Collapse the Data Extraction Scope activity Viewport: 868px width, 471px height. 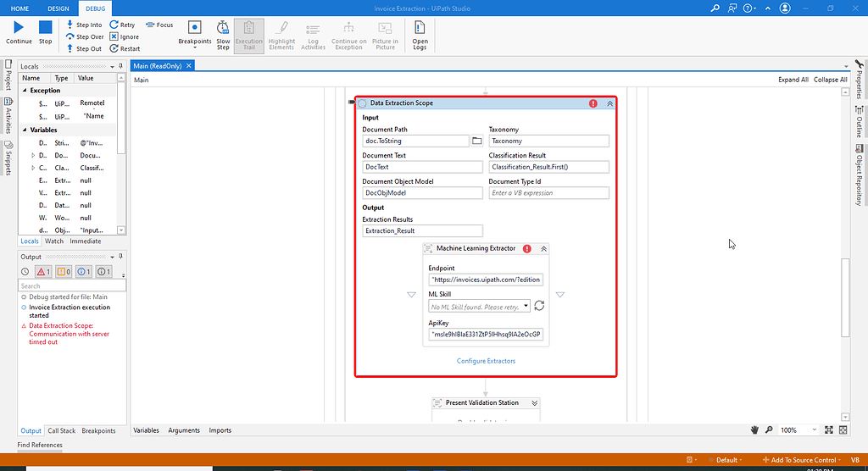[609, 103]
